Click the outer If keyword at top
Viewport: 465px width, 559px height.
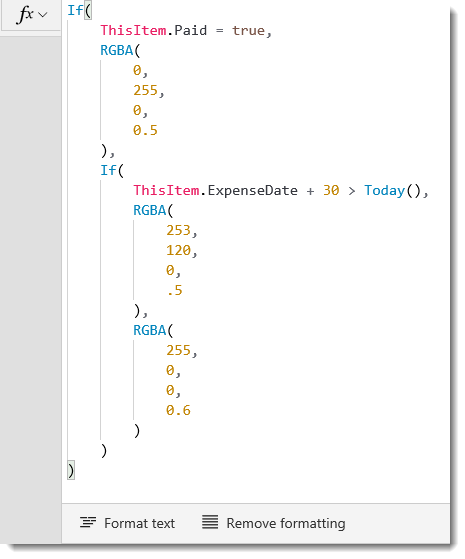click(75, 10)
